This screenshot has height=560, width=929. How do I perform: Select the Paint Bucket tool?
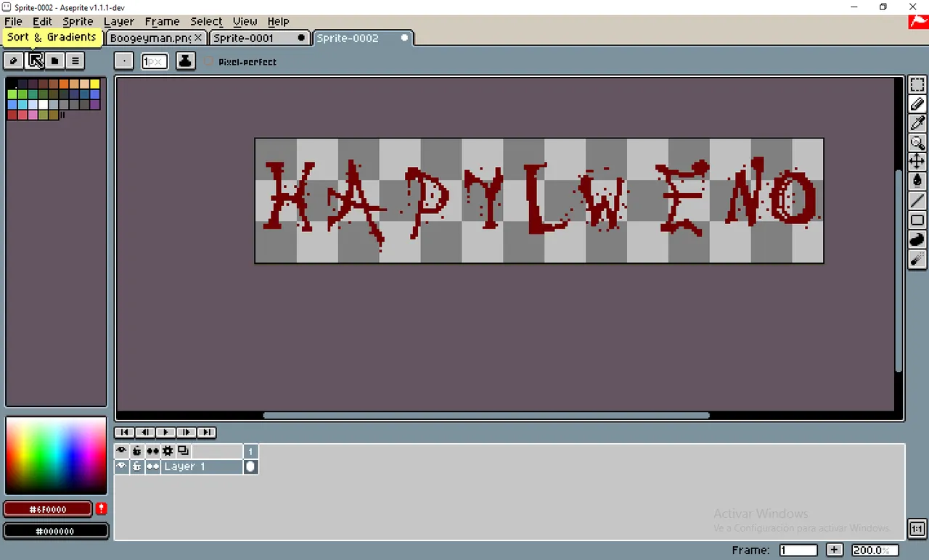917,181
